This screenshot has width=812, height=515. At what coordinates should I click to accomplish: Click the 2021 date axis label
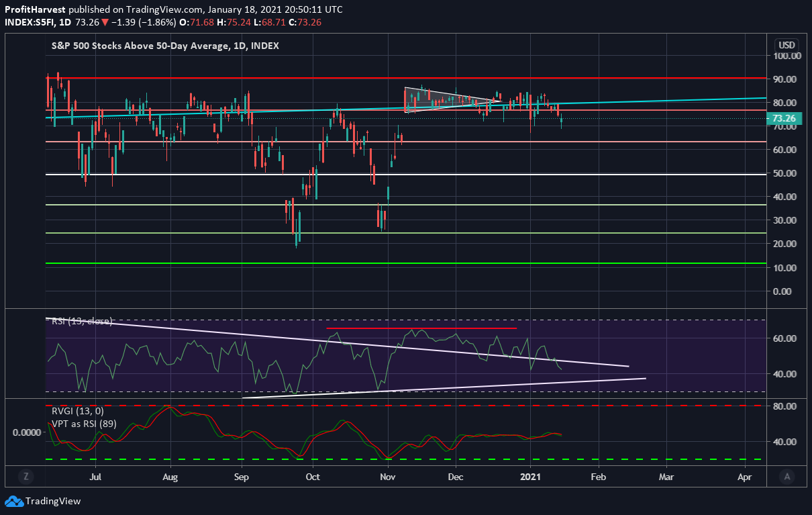tap(530, 477)
